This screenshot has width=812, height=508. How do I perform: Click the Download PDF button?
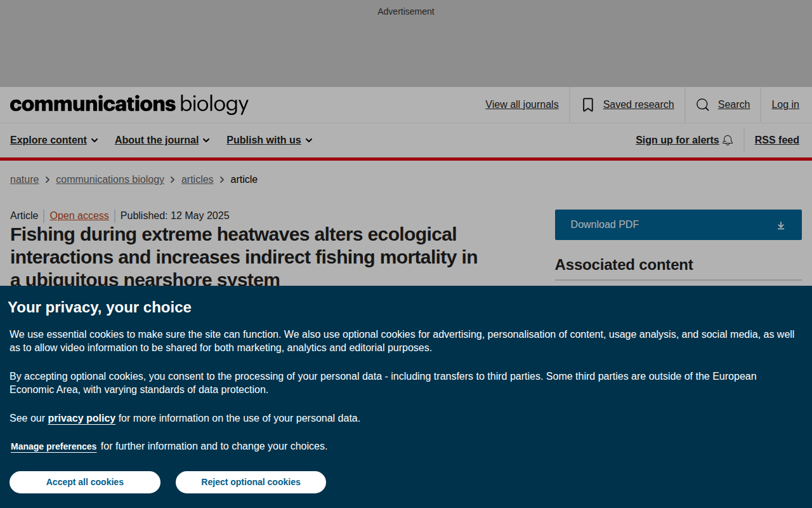coord(678,225)
